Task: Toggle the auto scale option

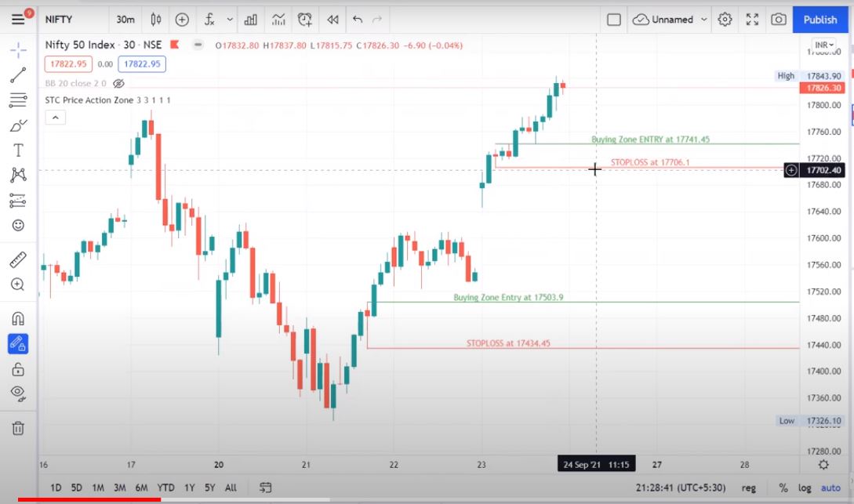Action: (x=830, y=488)
